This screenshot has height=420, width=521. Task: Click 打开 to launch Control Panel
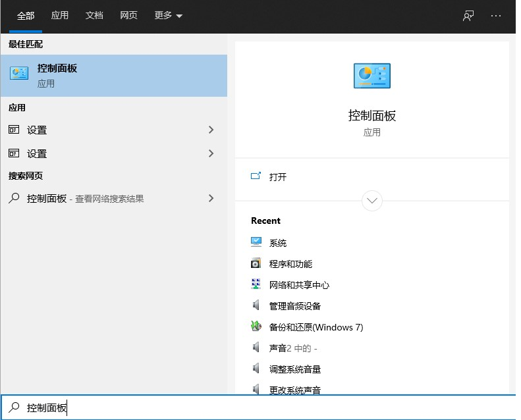click(278, 176)
